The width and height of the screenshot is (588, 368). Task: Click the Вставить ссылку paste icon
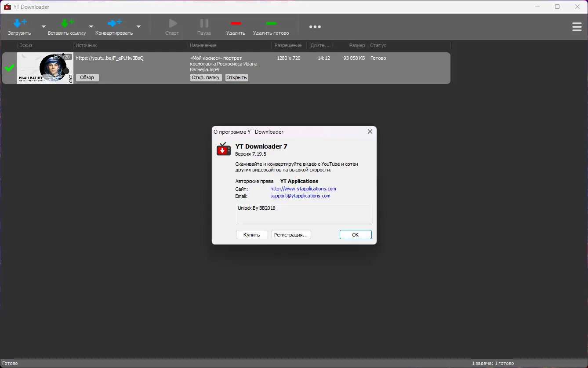[67, 22]
